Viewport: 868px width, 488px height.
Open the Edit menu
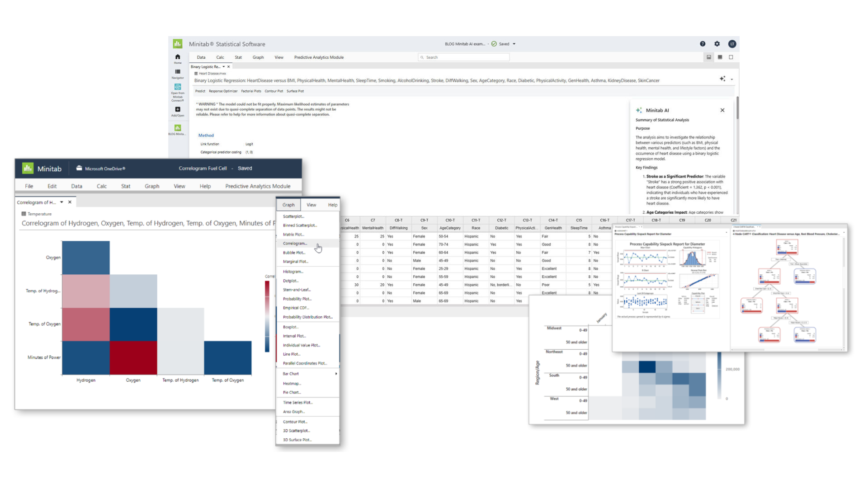coord(52,186)
